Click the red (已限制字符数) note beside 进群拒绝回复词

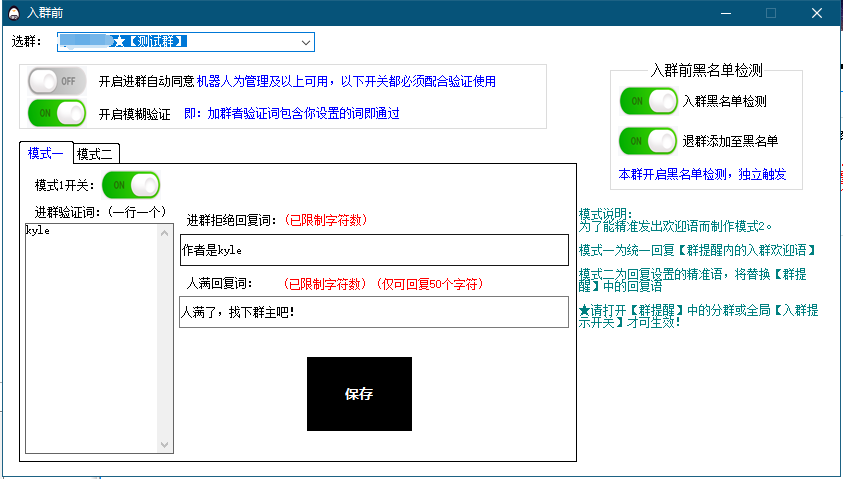[x=326, y=220]
